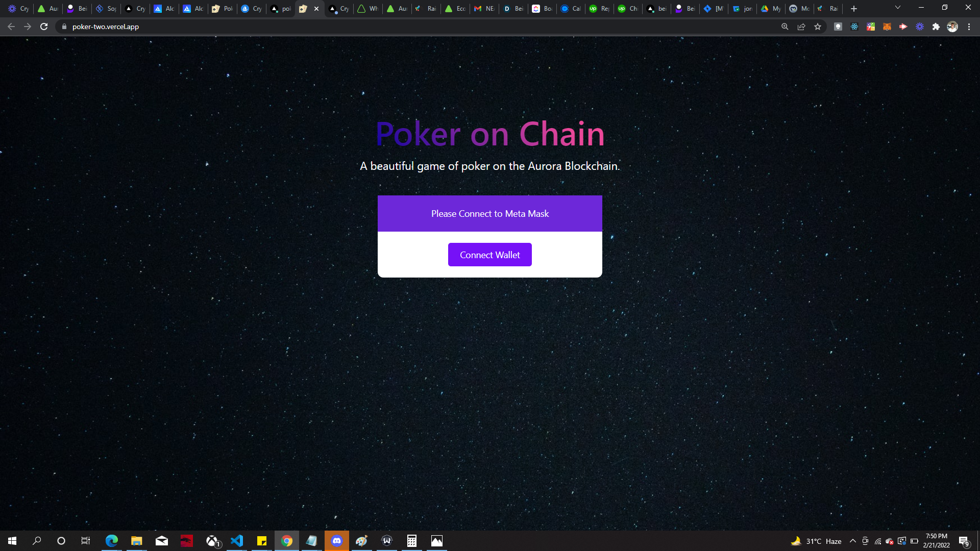Open the Chrome profile avatar
Viewport: 980px width, 551px height.
(952, 27)
